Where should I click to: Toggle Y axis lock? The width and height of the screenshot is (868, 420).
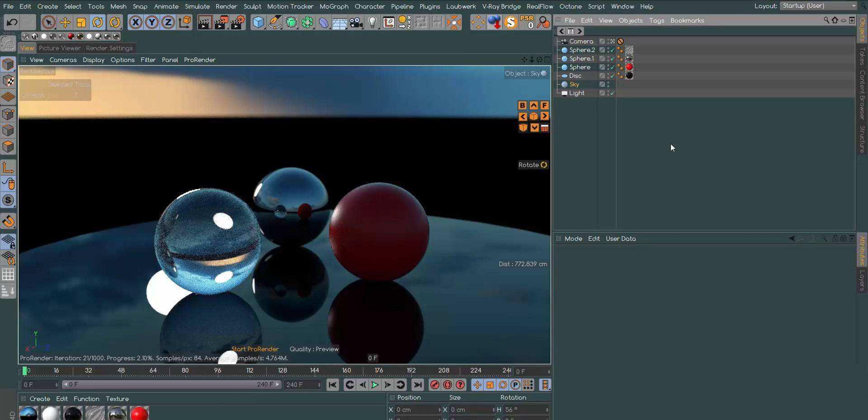tap(152, 22)
